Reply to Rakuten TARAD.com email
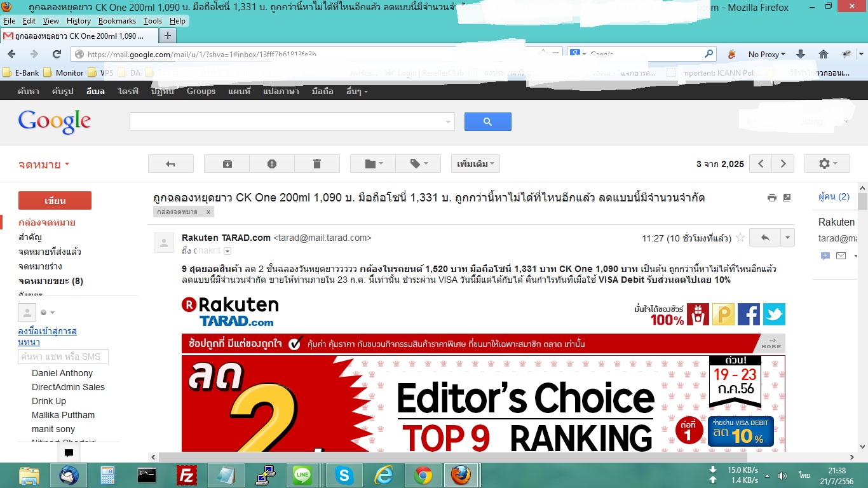The image size is (868, 488). coord(765,238)
